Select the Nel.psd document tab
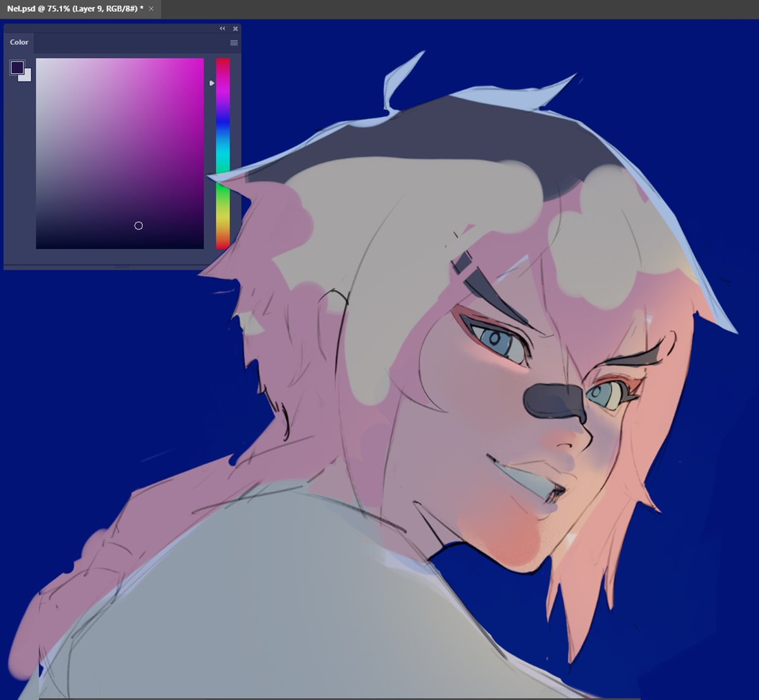 [80, 9]
